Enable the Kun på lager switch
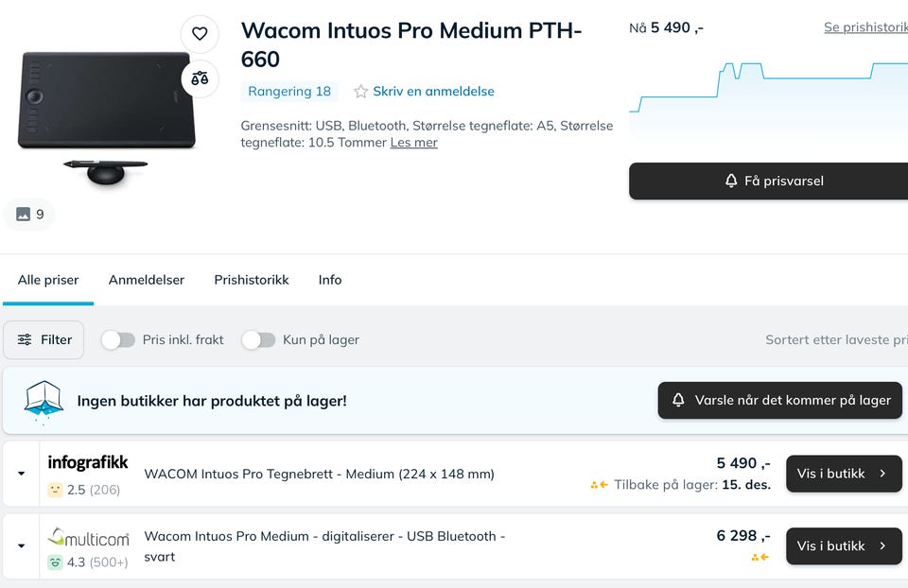908x588 pixels. tap(258, 340)
